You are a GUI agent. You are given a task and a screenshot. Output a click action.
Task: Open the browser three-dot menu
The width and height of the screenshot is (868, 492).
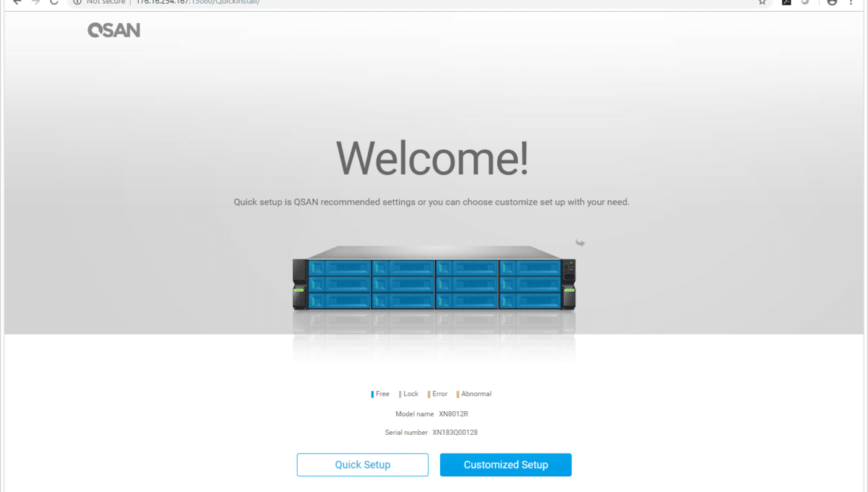pos(851,2)
